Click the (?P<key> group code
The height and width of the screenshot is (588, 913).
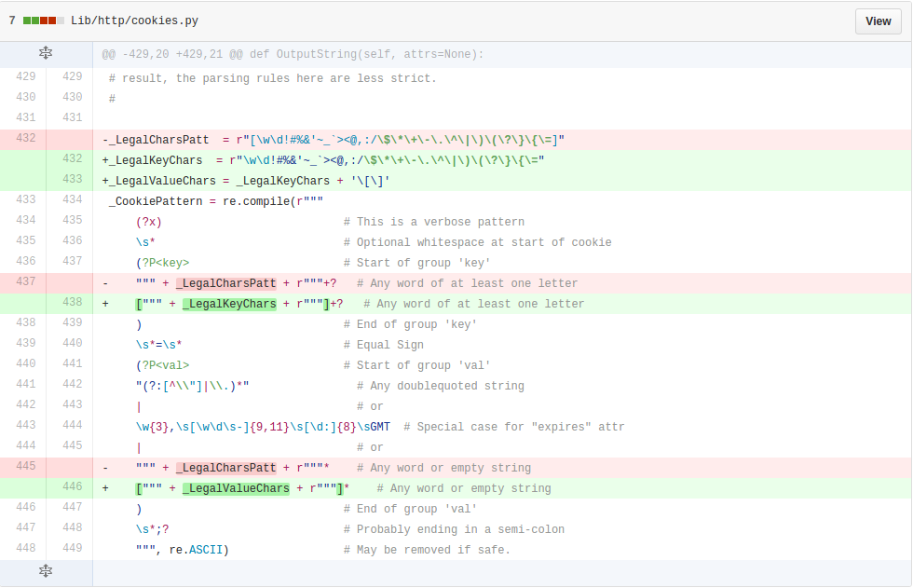(x=162, y=263)
